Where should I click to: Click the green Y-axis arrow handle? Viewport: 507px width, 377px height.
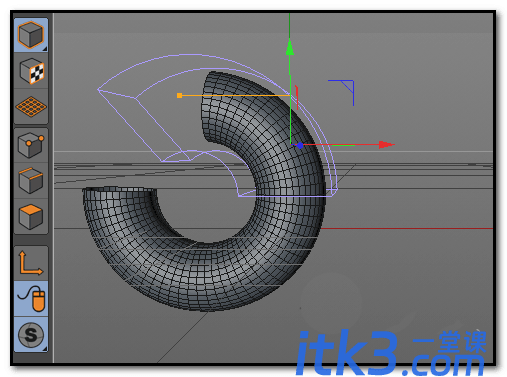290,47
